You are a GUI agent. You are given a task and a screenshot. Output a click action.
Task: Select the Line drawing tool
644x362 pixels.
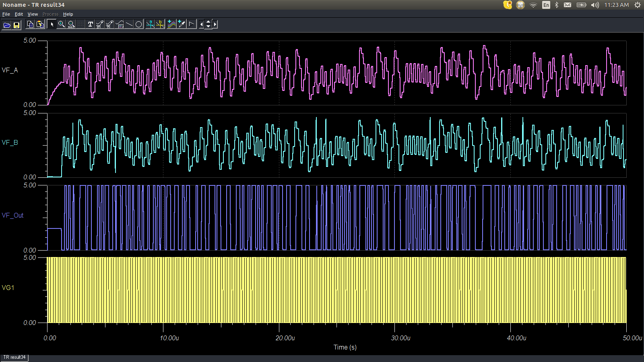[129, 24]
